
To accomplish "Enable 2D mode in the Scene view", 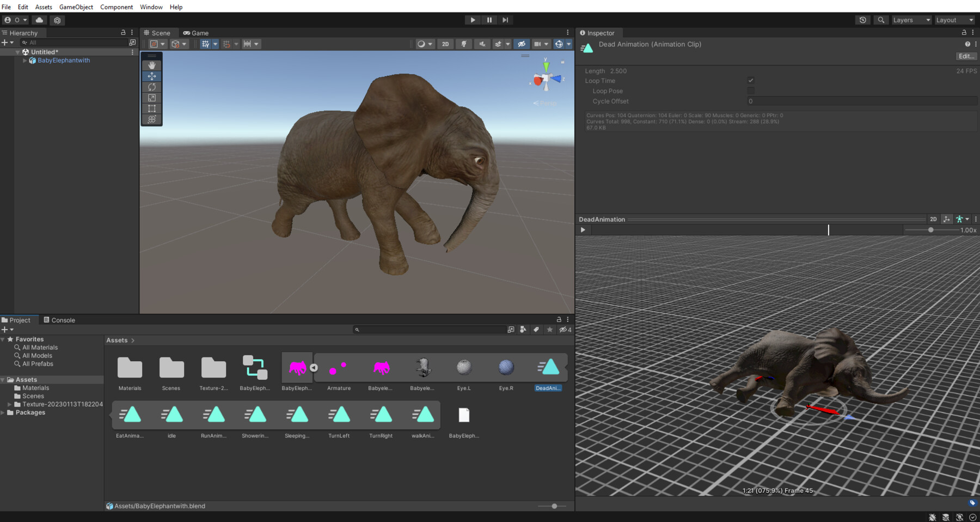I will point(445,44).
